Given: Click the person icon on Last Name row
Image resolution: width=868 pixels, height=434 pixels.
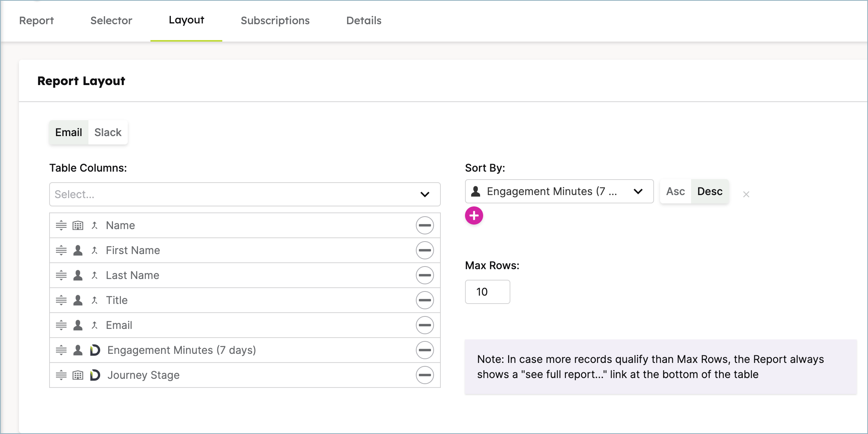Looking at the screenshot, I should (x=78, y=275).
